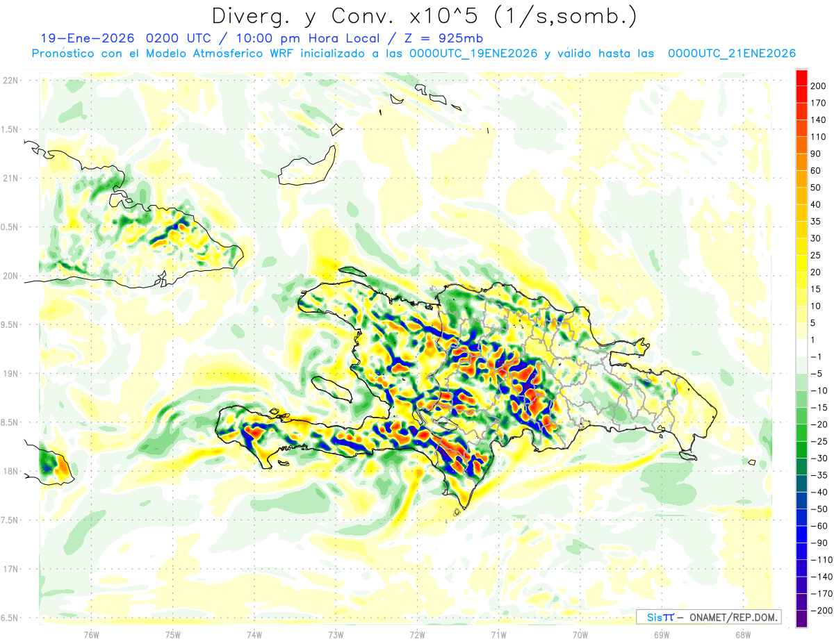Click the white color swatch between 1 and -1
Screen dimensions: 834x644
[801, 349]
